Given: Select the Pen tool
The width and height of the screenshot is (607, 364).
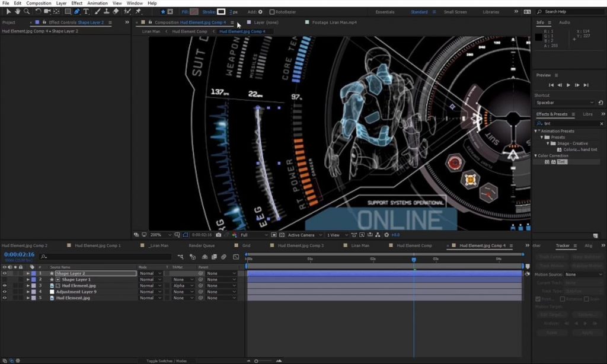Looking at the screenshot, I should pos(76,12).
